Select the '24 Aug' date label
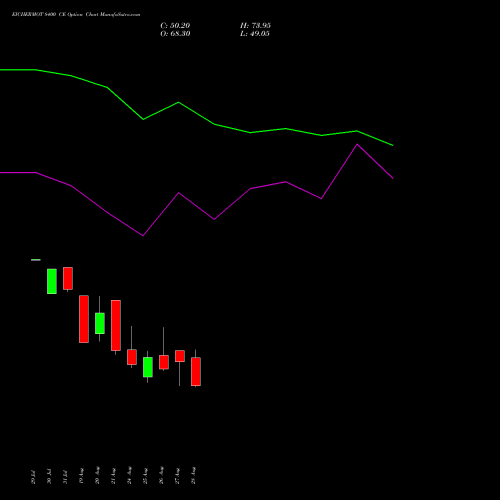 [129, 476]
